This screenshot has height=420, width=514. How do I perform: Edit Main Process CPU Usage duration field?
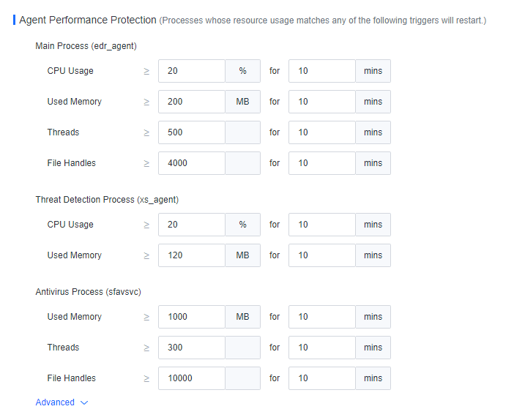coord(321,71)
